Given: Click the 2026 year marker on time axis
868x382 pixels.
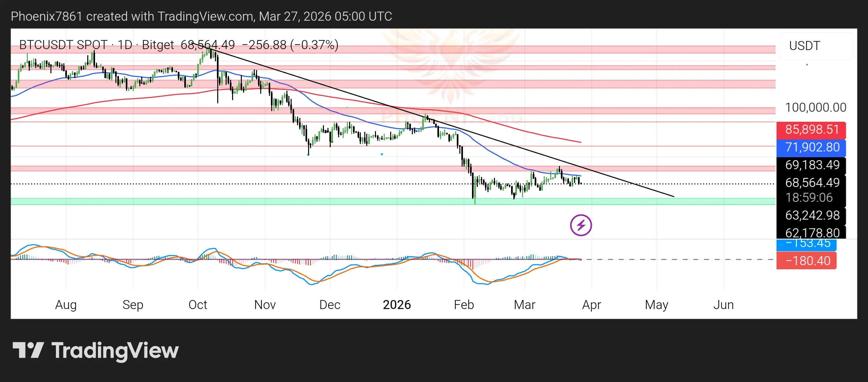Looking at the screenshot, I should 397,305.
